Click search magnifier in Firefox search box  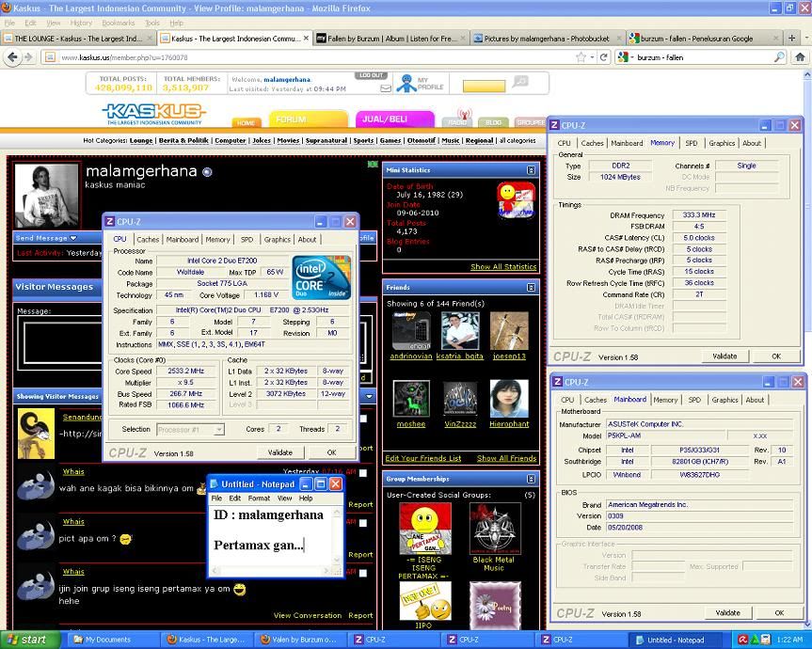(x=779, y=57)
